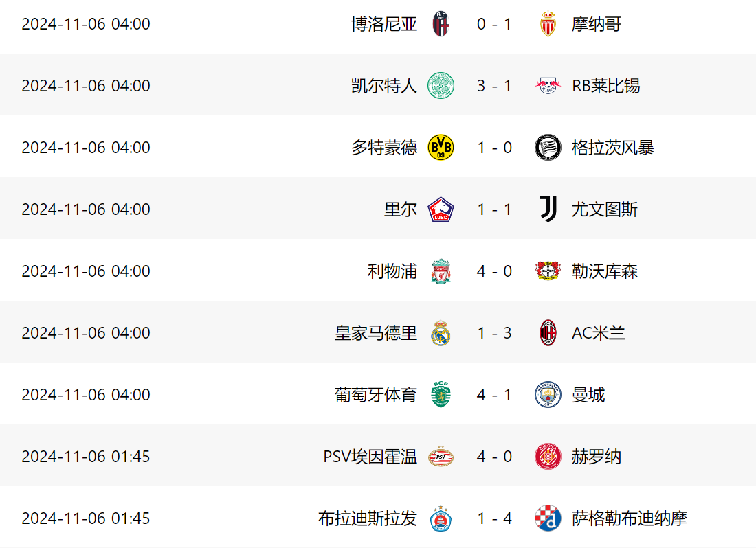Image resolution: width=756 pixels, height=548 pixels.
Task: Click the RB Leipzig logo
Action: (548, 86)
